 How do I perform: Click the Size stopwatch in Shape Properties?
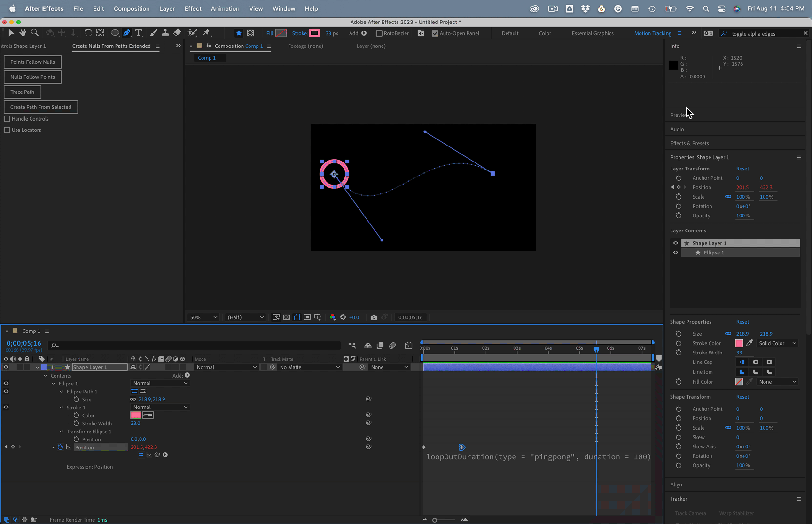(x=679, y=334)
